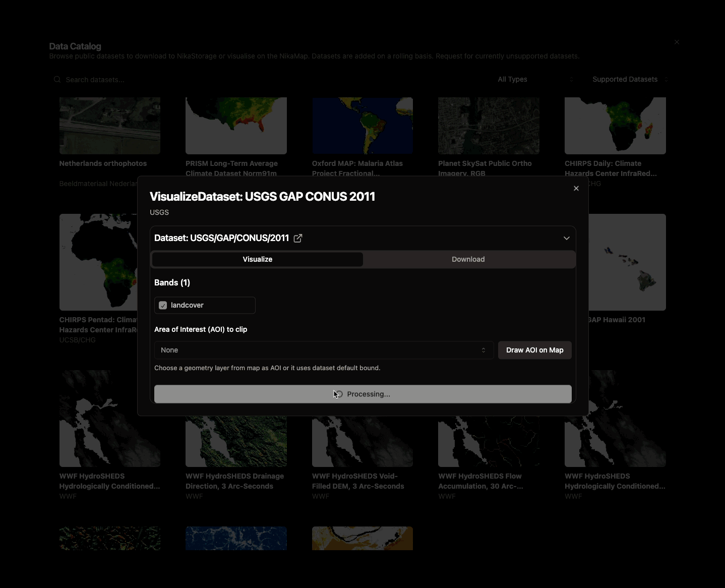
Task: Click the Draw AOI on Map button
Action: 534,350
